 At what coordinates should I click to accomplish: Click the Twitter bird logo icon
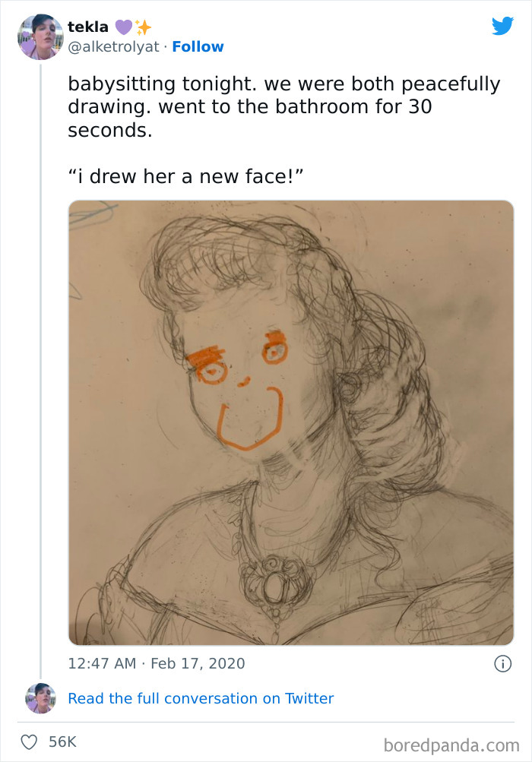coord(502,26)
